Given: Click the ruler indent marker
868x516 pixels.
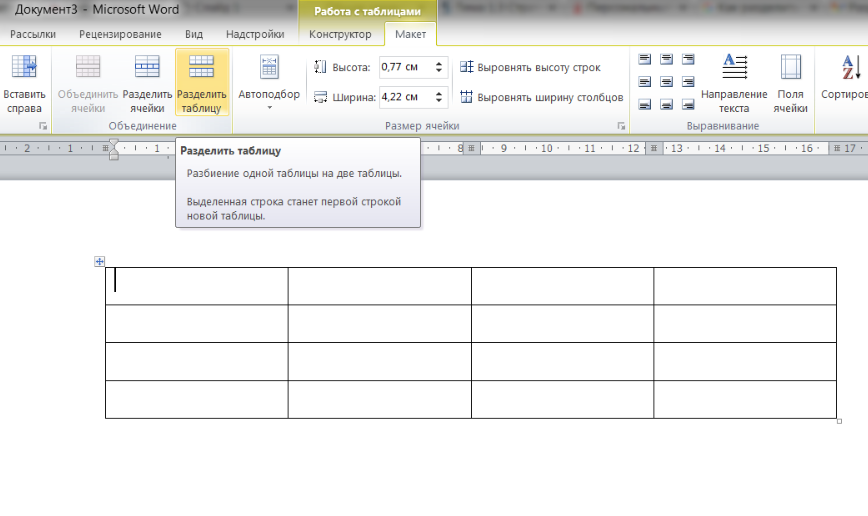Looking at the screenshot, I should click(x=113, y=149).
